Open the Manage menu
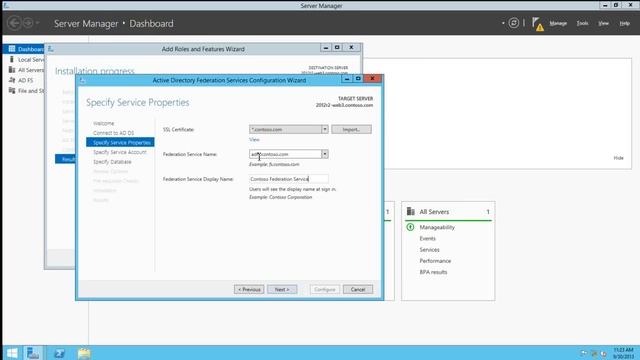Screen dimensions: 640x360 coord(558,23)
